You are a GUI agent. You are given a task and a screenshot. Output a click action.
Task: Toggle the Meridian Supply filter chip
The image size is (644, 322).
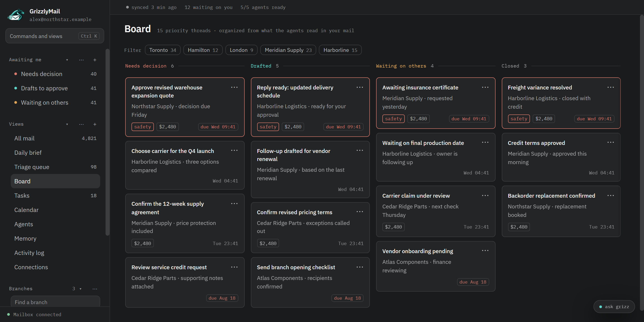click(288, 50)
